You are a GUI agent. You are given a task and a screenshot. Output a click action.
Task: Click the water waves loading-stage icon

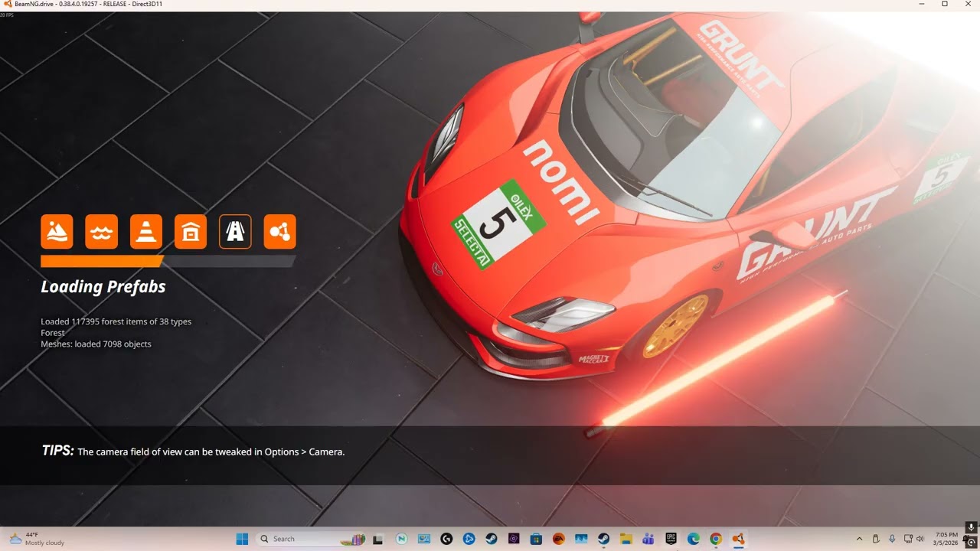pos(101,231)
